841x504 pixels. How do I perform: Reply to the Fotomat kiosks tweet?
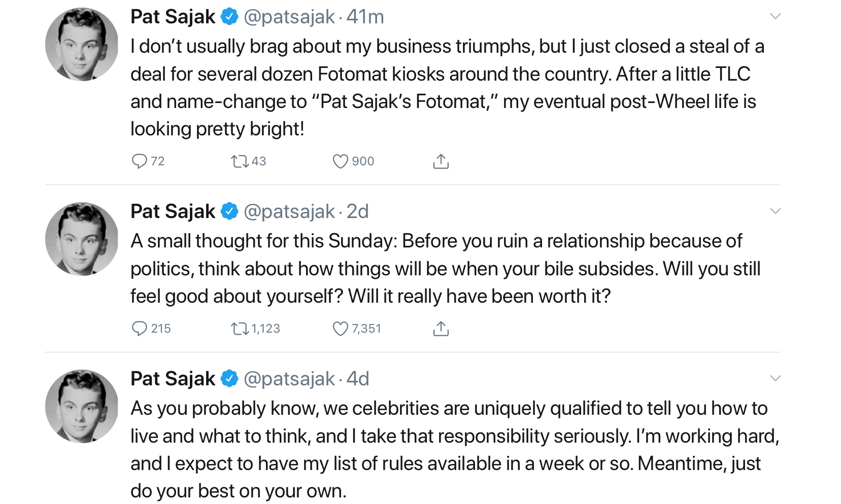point(139,161)
